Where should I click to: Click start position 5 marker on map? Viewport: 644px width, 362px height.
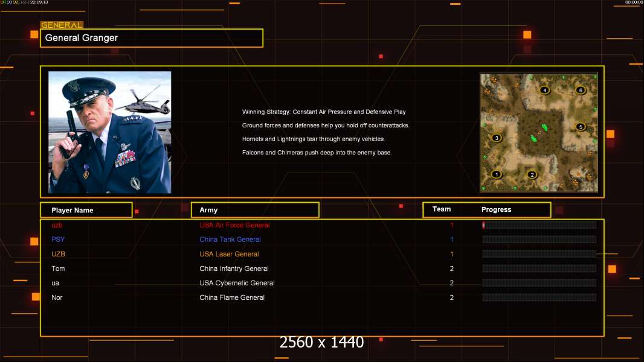581,127
